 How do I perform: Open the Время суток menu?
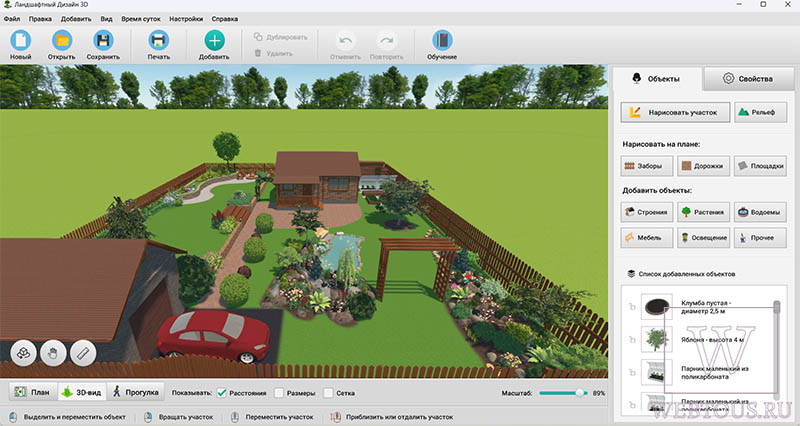tap(141, 19)
